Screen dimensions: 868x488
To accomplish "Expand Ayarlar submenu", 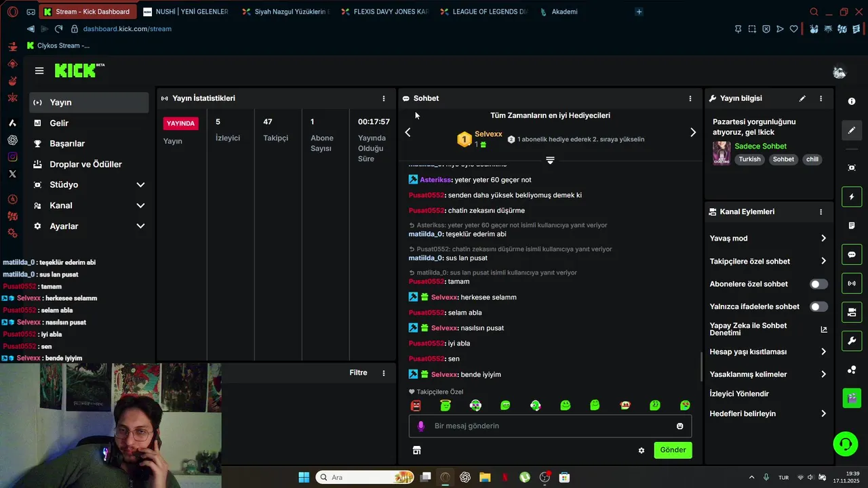I will tap(140, 226).
